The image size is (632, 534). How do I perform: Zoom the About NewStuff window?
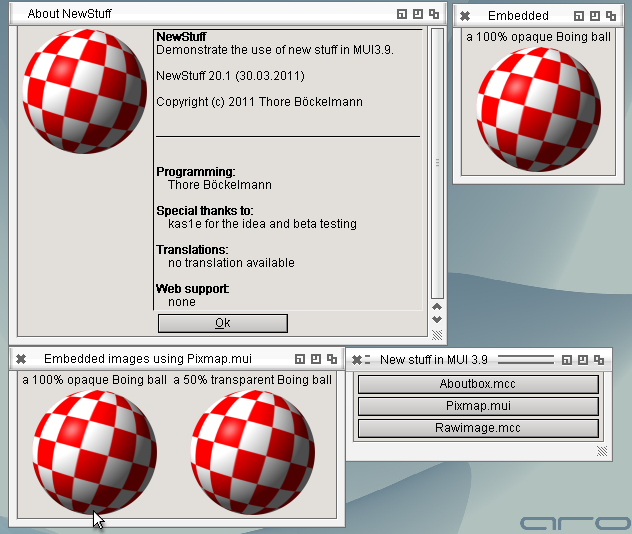click(417, 14)
